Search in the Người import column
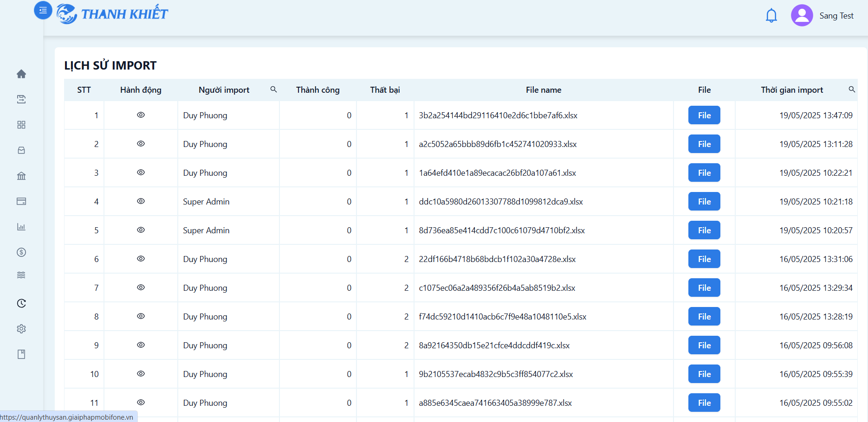The image size is (868, 422). tap(273, 89)
